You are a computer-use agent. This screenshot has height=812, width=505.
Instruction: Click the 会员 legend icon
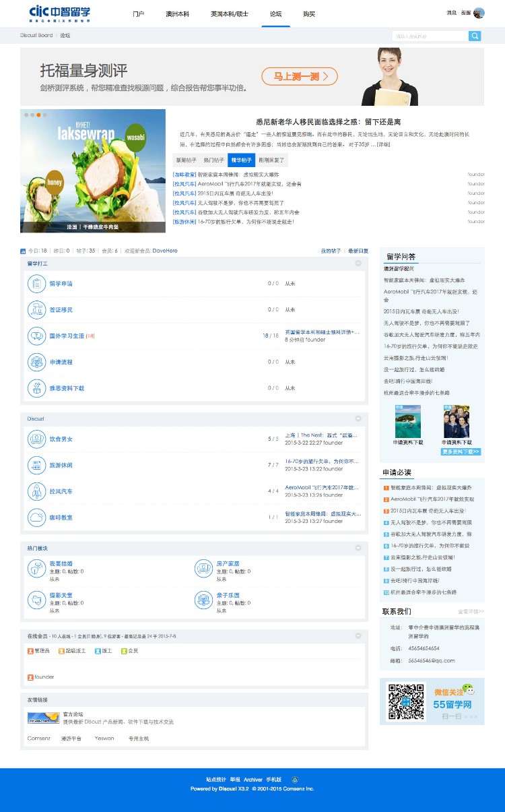click(124, 651)
